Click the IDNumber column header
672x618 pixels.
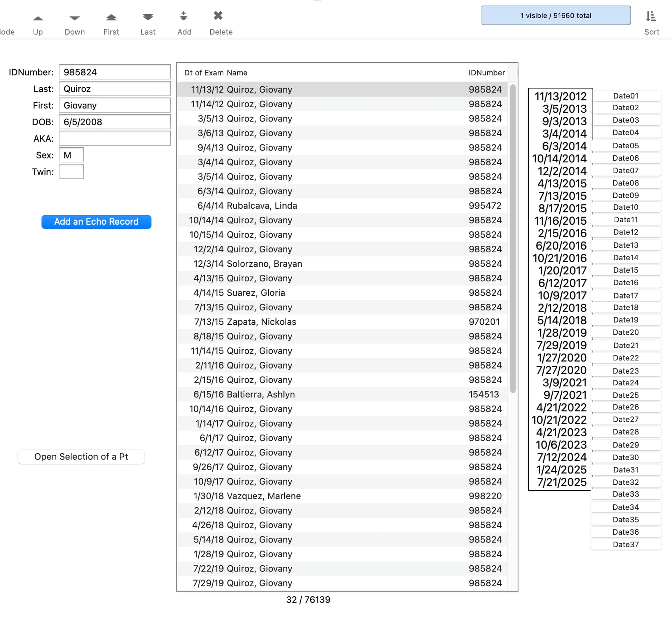coord(486,73)
